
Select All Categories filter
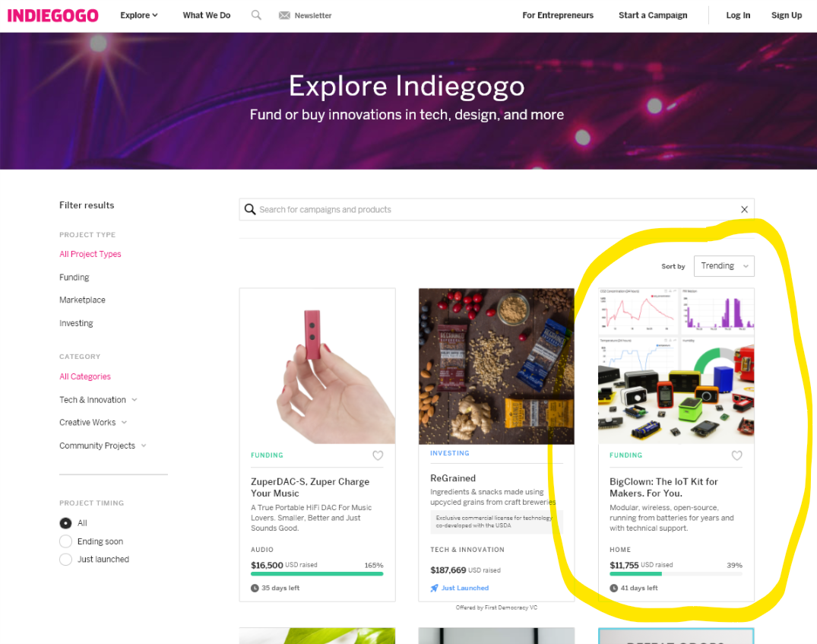[x=85, y=376]
